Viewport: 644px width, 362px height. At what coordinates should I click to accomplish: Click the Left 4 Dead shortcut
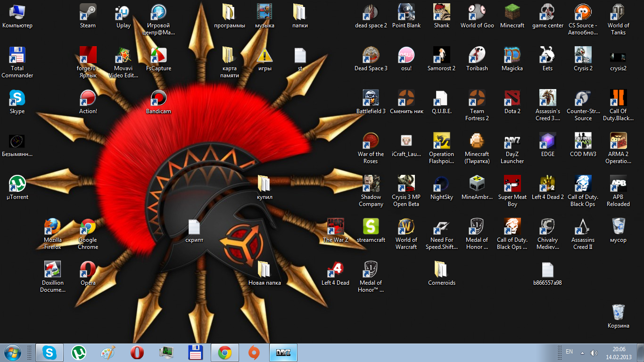(336, 274)
